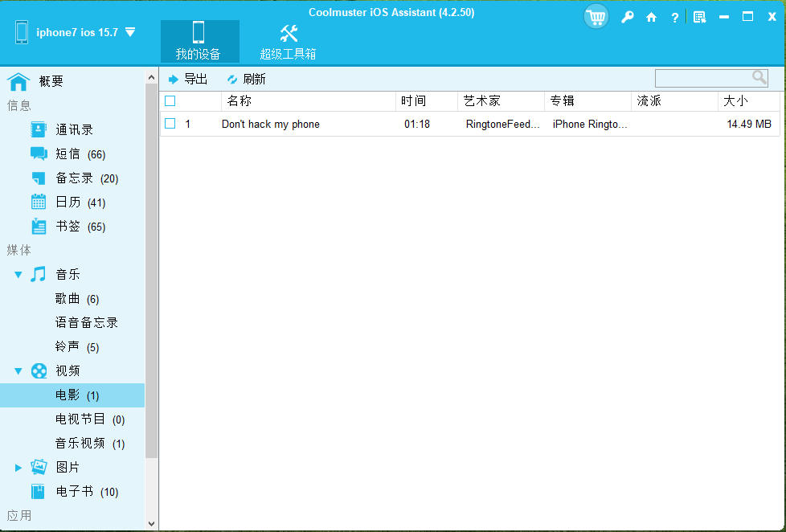Select 音乐视频 (1) in the sidebar

click(90, 444)
